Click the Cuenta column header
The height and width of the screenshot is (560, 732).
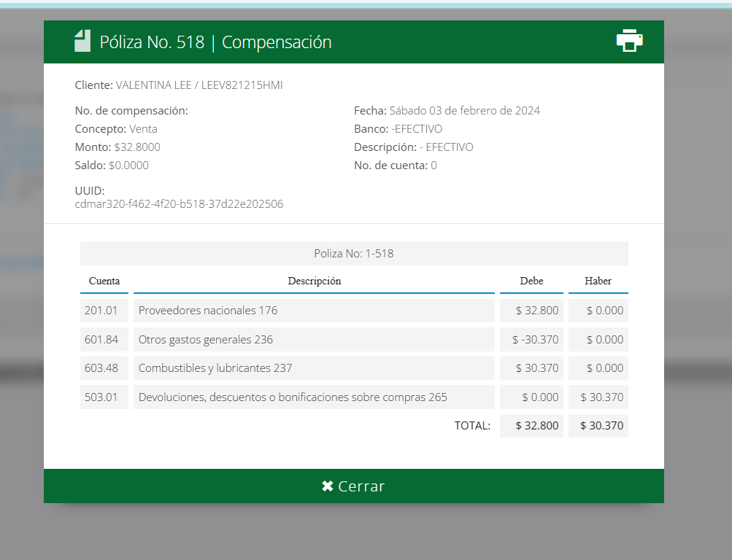104,281
